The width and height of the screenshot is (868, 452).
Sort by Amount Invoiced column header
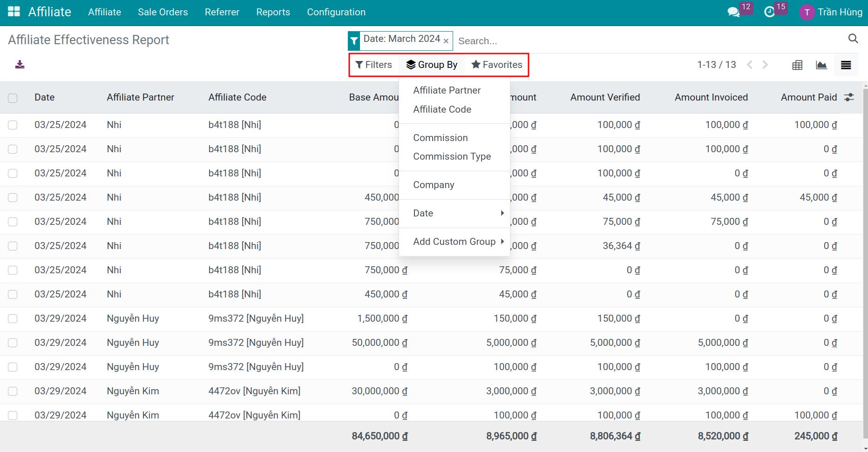tap(711, 97)
